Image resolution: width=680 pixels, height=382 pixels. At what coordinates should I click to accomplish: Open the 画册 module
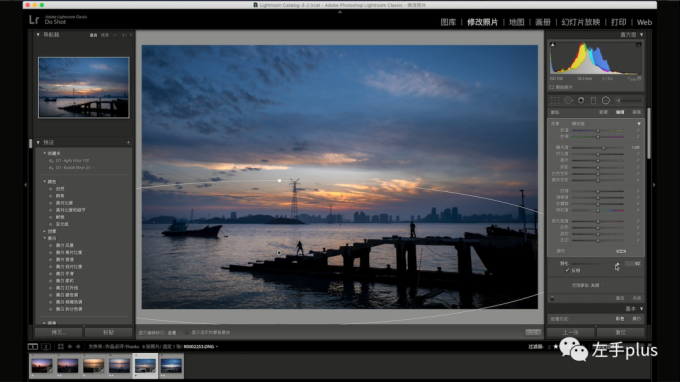(543, 22)
